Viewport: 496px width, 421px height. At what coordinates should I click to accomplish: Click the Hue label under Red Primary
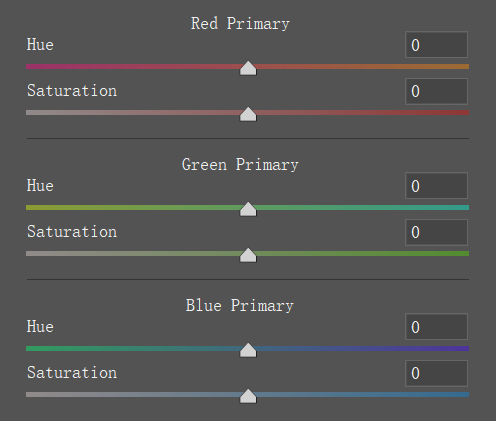click(40, 45)
